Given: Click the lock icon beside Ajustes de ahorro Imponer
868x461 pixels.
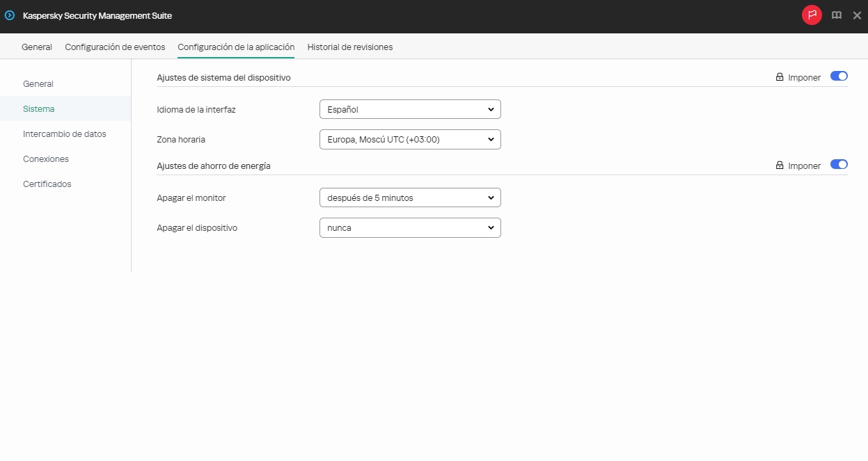Looking at the screenshot, I should pyautogui.click(x=779, y=165).
